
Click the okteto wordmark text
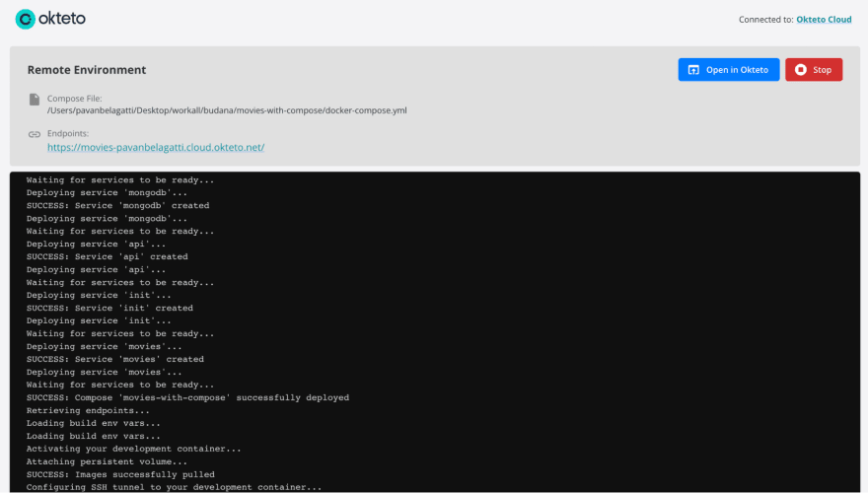click(x=62, y=19)
